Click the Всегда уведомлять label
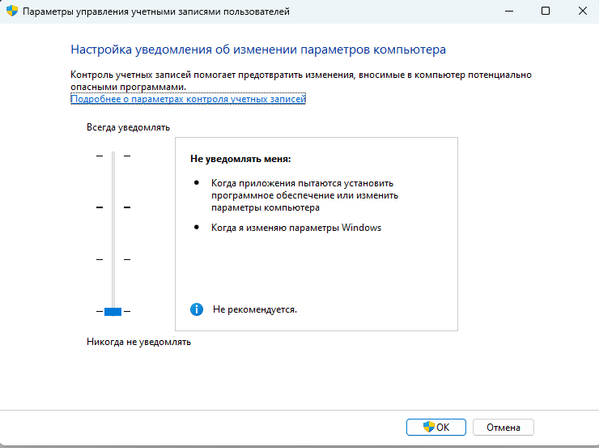 (128, 127)
